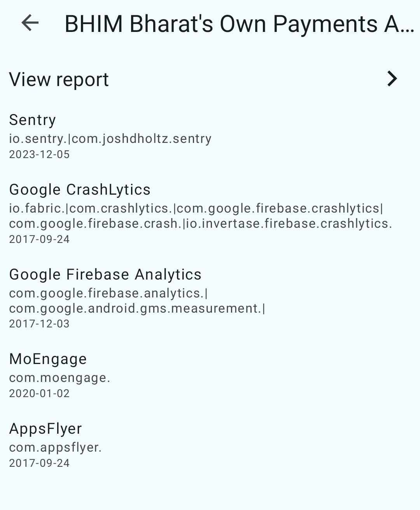
Task: Click the io.fabric signature line
Action: (x=196, y=208)
